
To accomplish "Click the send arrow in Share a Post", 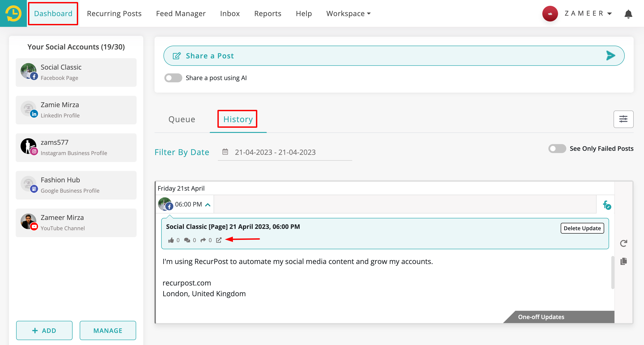I will click(610, 55).
